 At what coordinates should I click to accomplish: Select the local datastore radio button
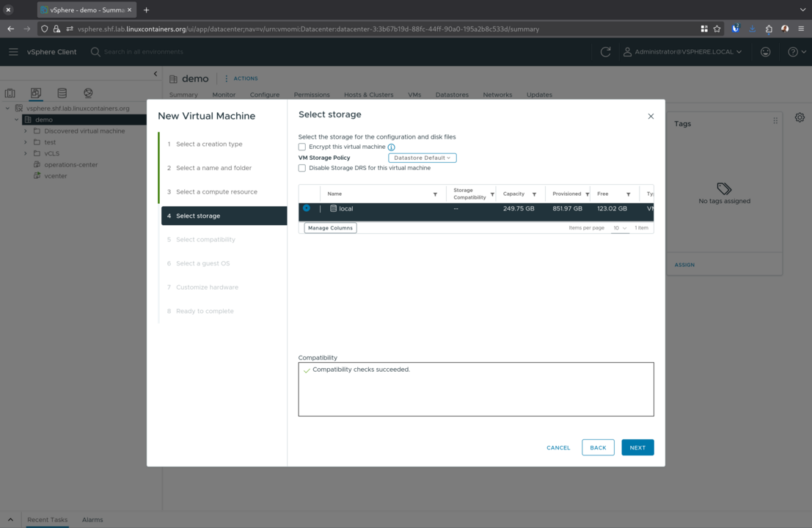[307, 208]
